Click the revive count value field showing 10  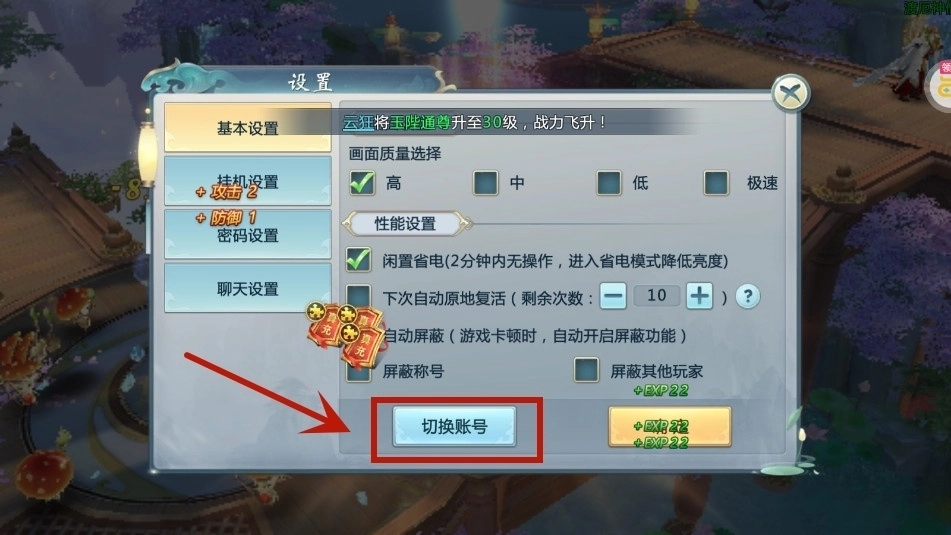pyautogui.click(x=656, y=296)
